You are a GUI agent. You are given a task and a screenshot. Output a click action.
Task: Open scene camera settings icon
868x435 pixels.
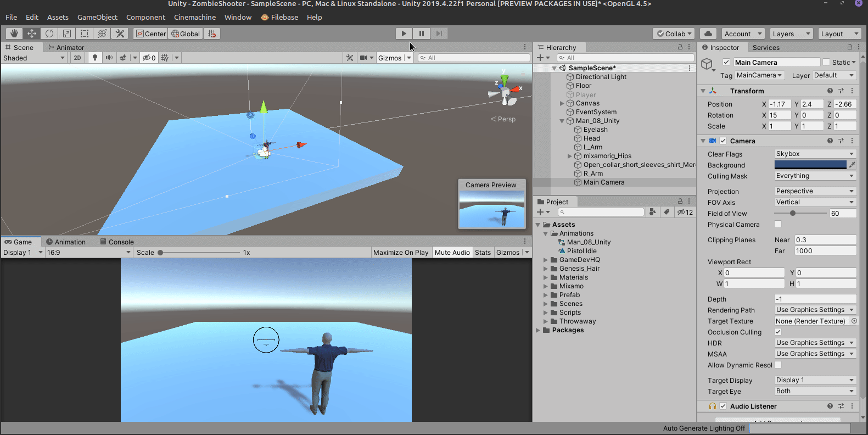[x=363, y=58]
